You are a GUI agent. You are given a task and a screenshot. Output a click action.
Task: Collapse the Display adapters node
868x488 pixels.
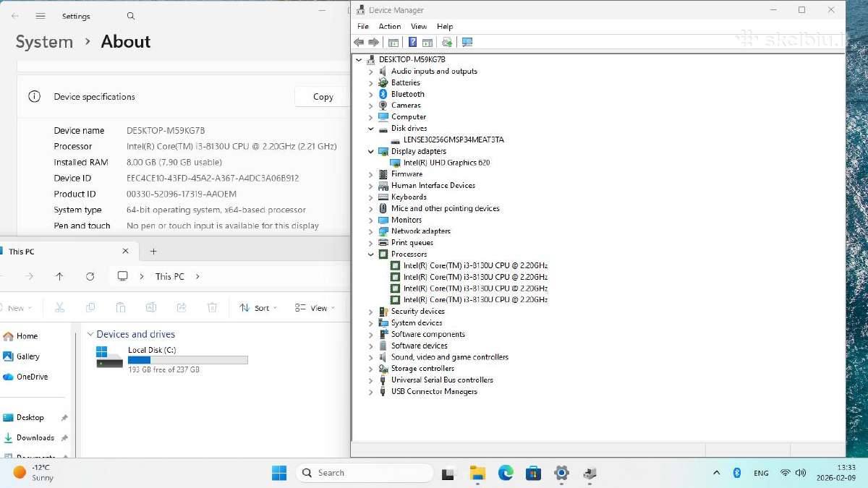click(x=371, y=151)
